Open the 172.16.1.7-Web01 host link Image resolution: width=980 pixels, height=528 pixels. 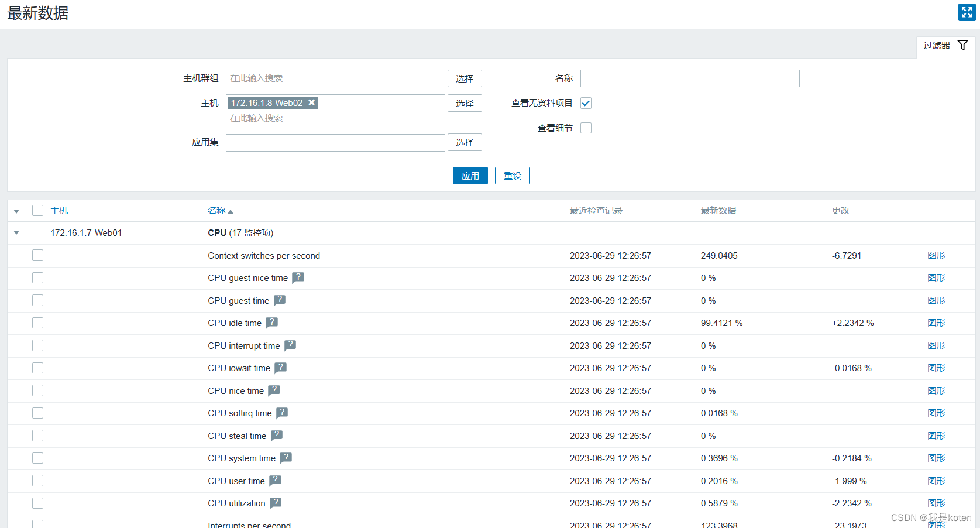[x=86, y=233]
